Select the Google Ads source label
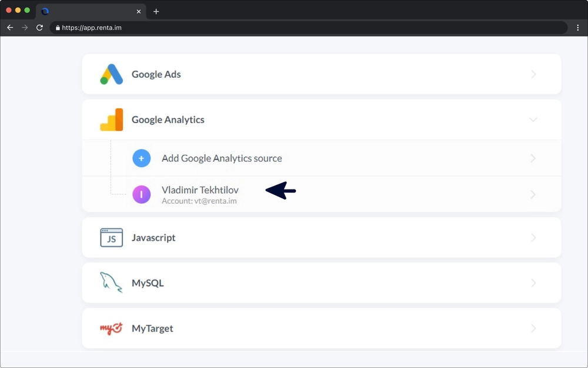588x368 pixels. 156,74
